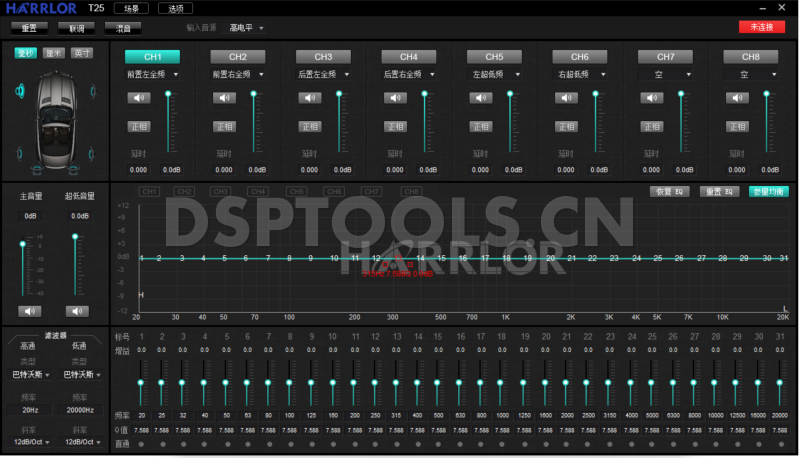Expand the input source dropdown (高电平)
This screenshot has width=800, height=458.
[246, 29]
